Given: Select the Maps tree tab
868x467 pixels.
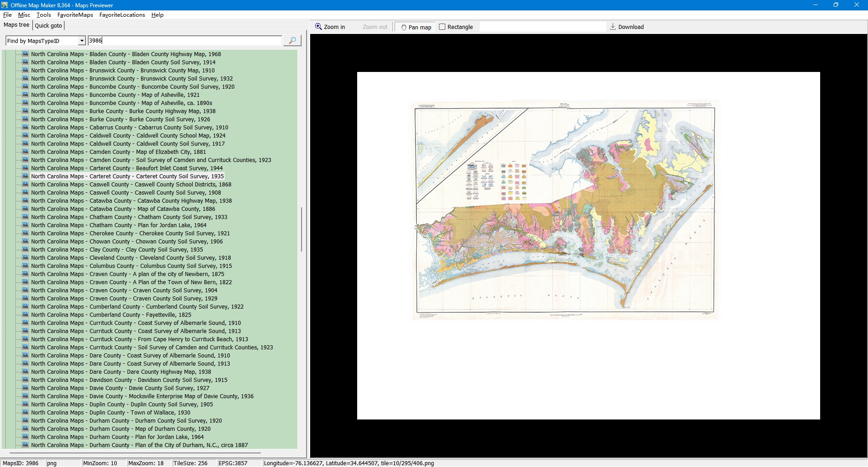Looking at the screenshot, I should click(17, 25).
